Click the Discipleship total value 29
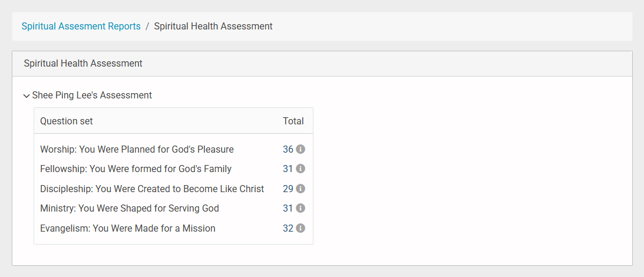This screenshot has width=644, height=277. click(x=288, y=189)
